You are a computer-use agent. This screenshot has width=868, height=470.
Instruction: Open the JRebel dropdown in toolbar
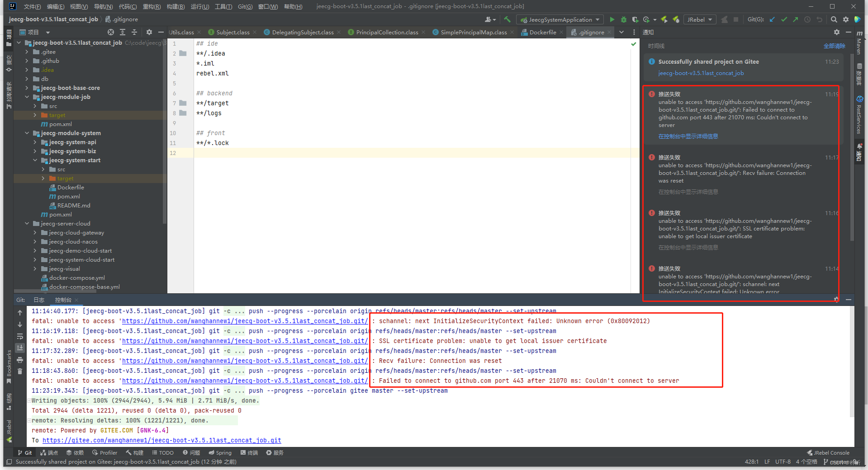coord(699,19)
